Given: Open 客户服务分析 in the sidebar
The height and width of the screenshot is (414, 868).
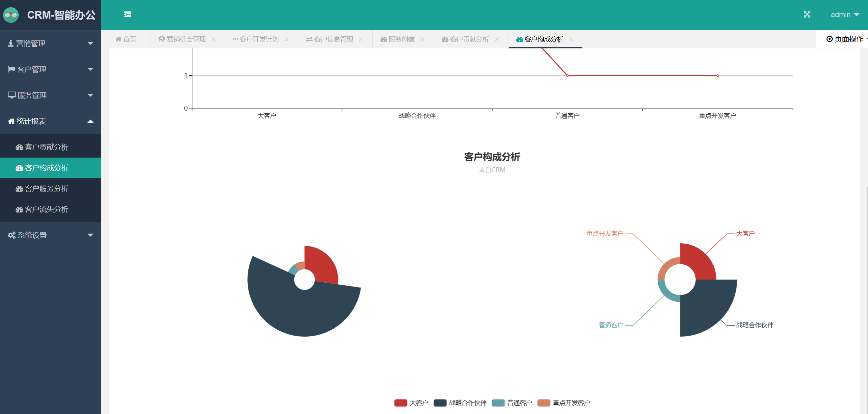Looking at the screenshot, I should [47, 189].
